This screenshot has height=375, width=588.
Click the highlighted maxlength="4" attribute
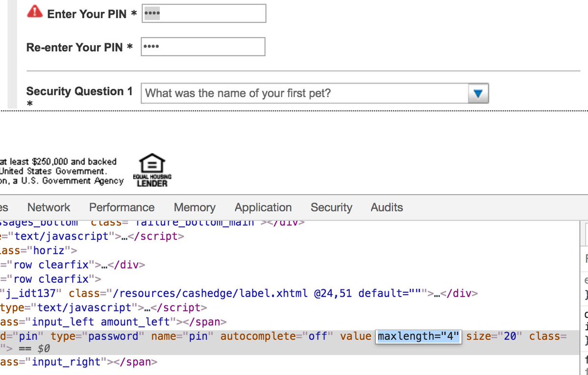click(418, 336)
